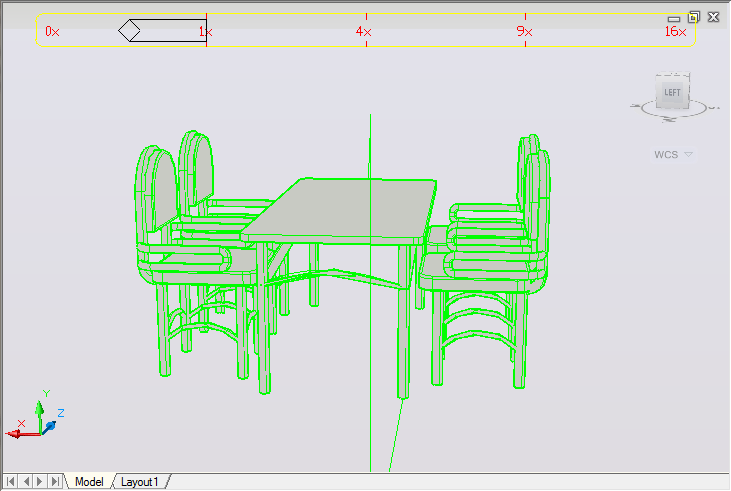Image resolution: width=731 pixels, height=491 pixels.
Task: Open the WCS coordinate system dropdown
Action: click(673, 155)
